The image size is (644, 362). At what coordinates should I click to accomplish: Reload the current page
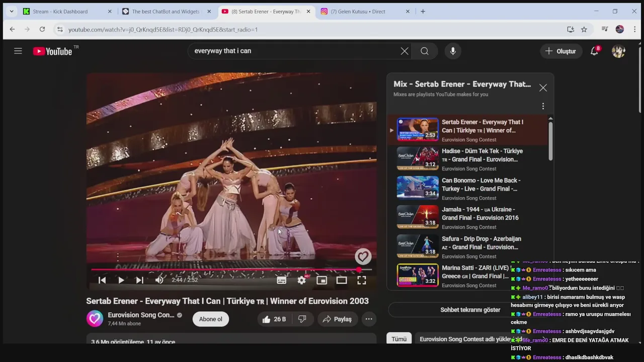pos(42,29)
